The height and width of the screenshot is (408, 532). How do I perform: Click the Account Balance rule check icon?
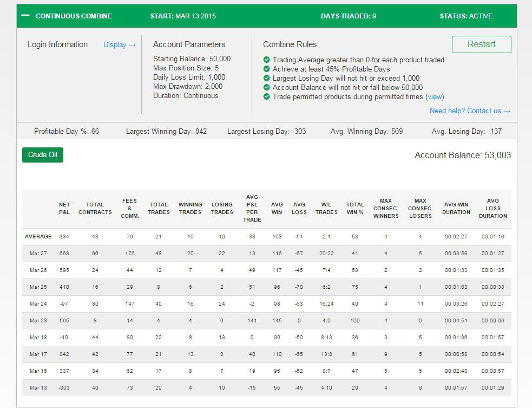pyautogui.click(x=267, y=87)
